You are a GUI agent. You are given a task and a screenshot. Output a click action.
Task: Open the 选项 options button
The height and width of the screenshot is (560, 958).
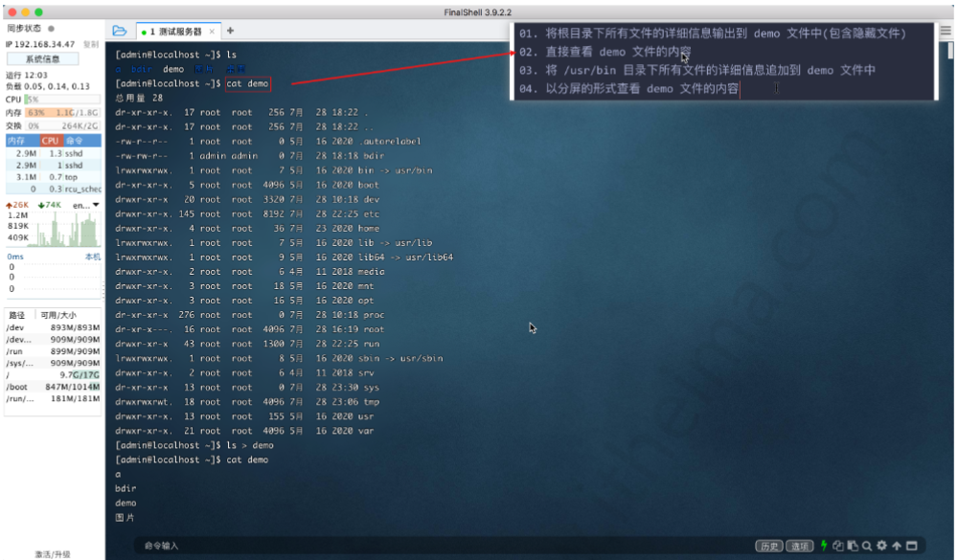coord(800,546)
